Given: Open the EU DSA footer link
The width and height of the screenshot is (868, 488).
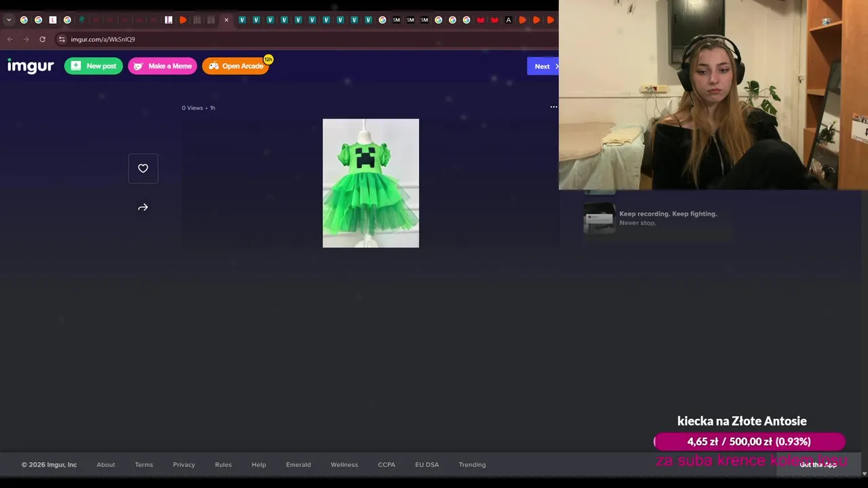Looking at the screenshot, I should (427, 465).
